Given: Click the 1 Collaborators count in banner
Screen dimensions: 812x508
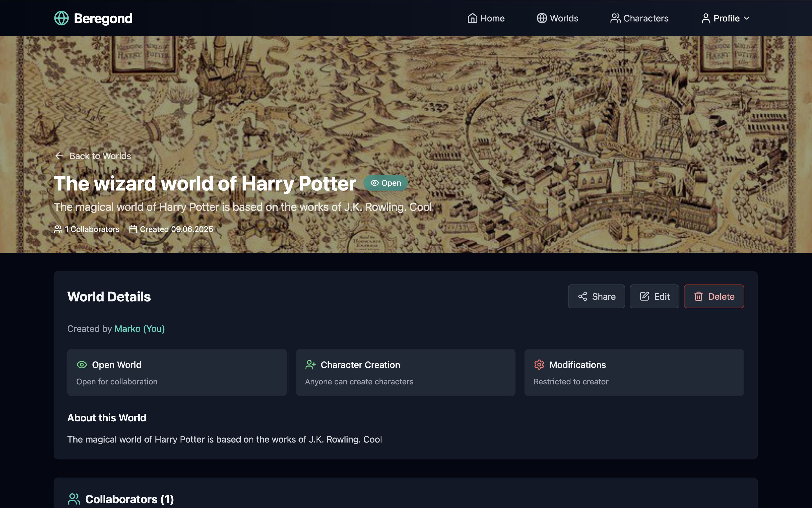Looking at the screenshot, I should tap(92, 229).
